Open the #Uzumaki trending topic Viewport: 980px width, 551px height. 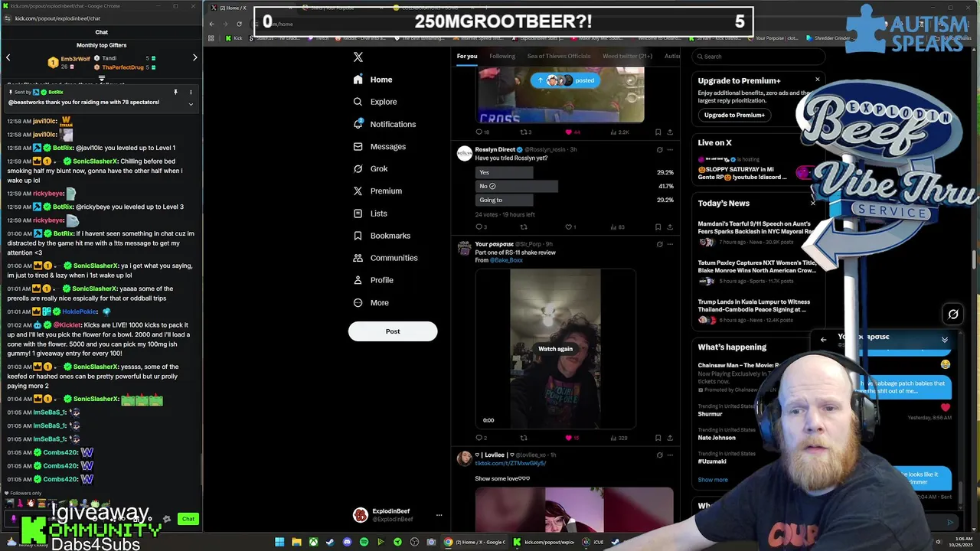(712, 461)
